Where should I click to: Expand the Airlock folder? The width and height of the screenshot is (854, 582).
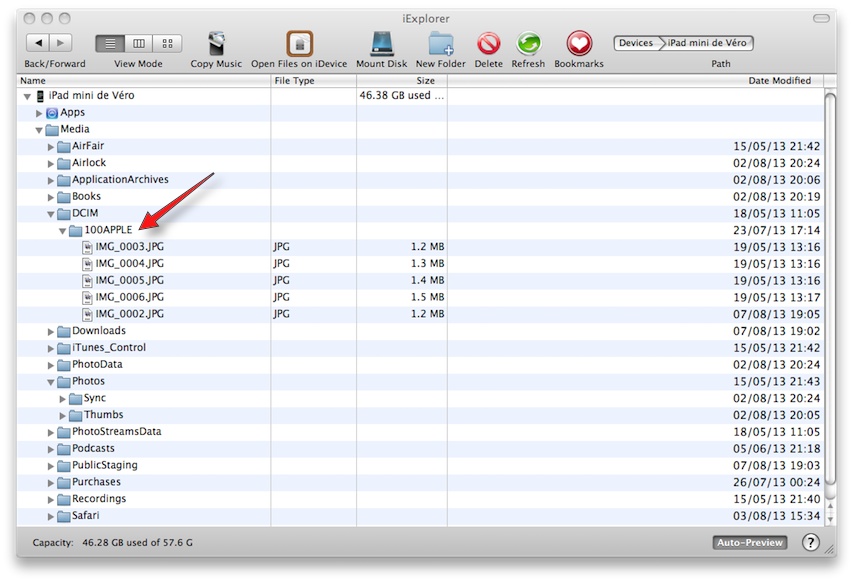pyautogui.click(x=51, y=164)
